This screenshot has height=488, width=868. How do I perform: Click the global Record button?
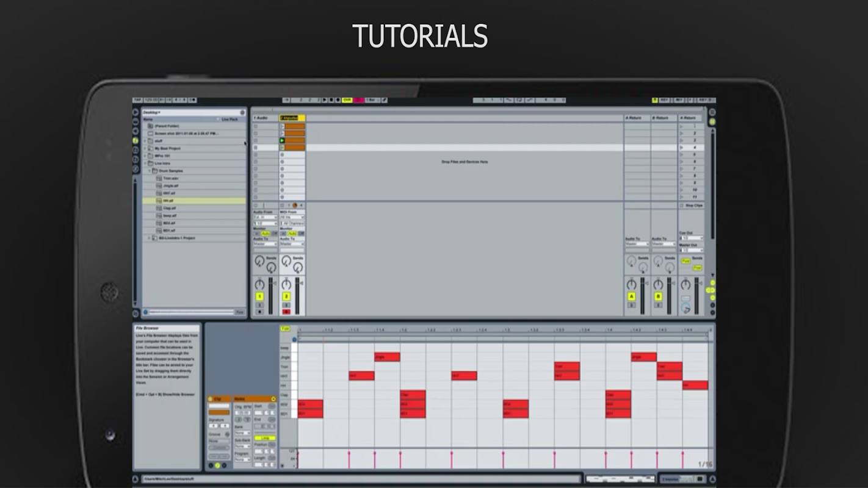(339, 100)
